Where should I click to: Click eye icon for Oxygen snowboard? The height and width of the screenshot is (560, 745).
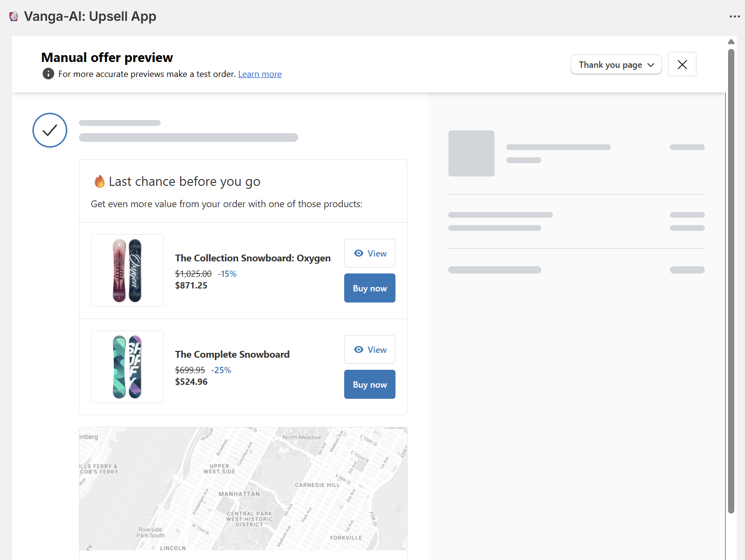point(359,253)
